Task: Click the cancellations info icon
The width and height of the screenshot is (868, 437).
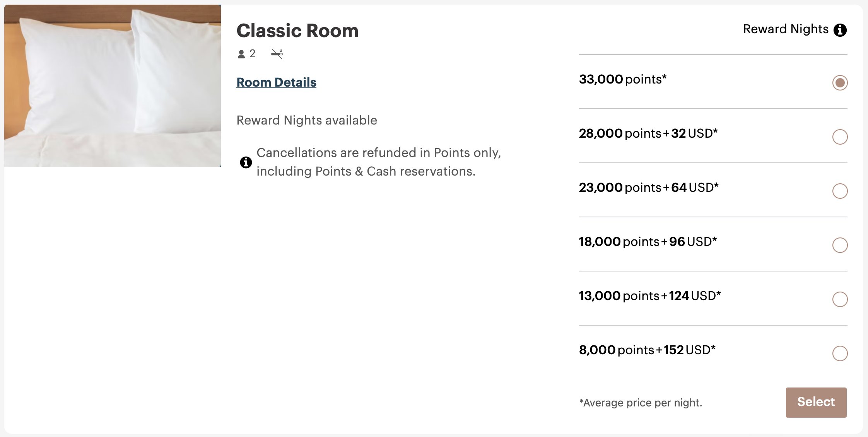Action: 246,162
